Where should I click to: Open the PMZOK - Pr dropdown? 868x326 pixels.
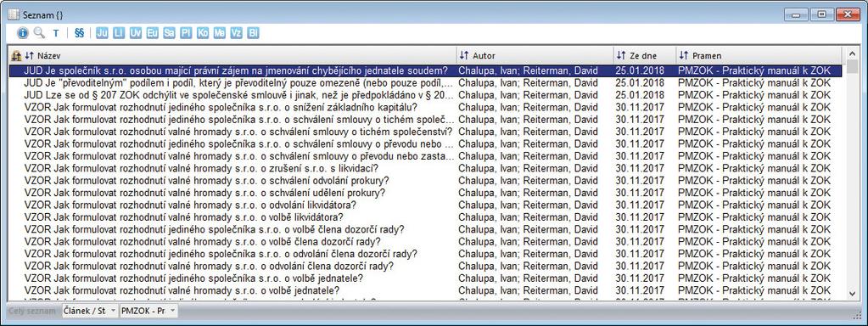click(x=148, y=311)
